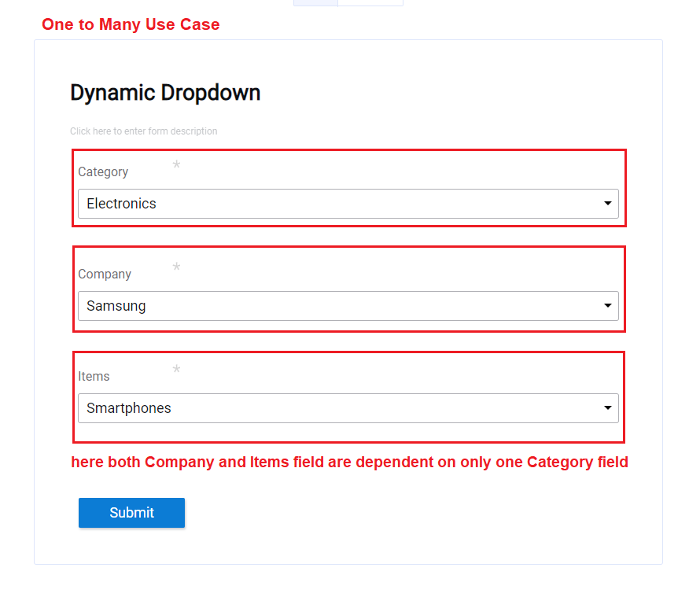Click the required asterisk beside Category
Viewport: 700px width, 597px height.
click(176, 165)
